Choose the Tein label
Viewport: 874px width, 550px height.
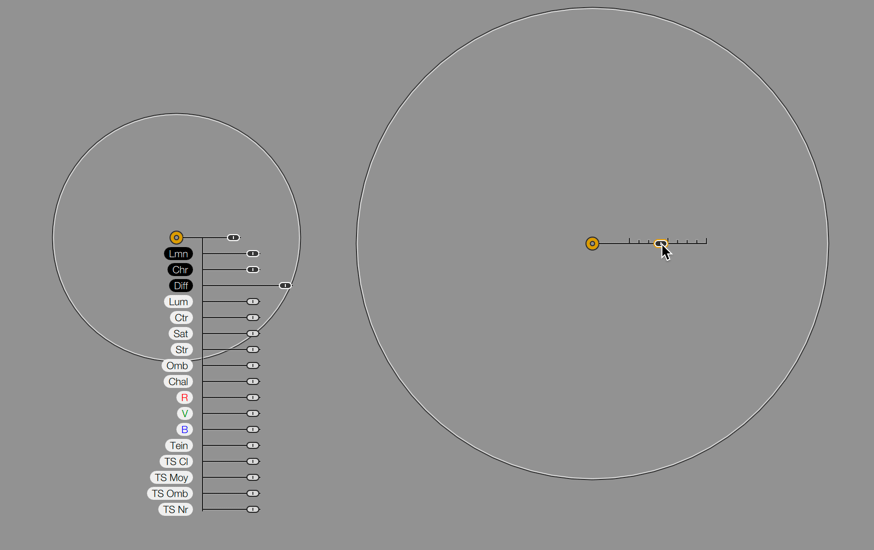coord(179,445)
